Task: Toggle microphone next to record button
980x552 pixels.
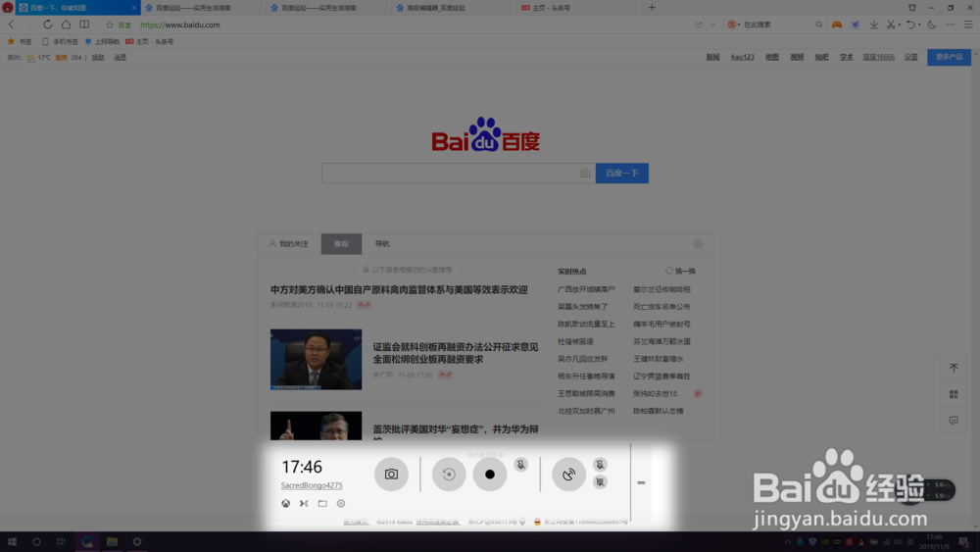Action: 520,465
